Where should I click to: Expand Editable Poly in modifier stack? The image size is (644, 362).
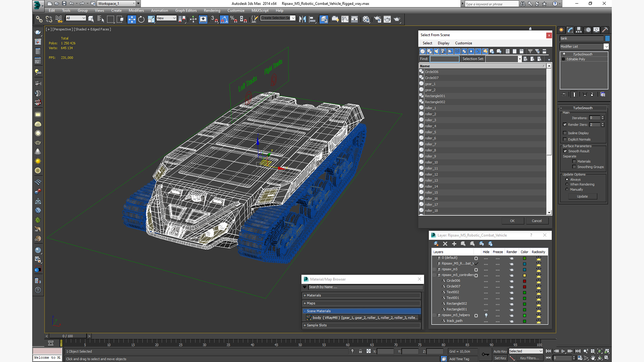(x=563, y=59)
